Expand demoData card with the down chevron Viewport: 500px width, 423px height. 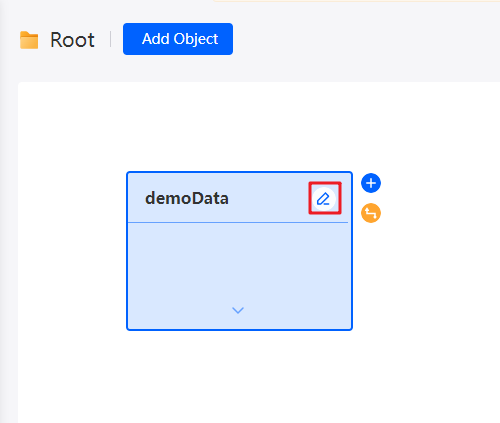[x=238, y=310]
